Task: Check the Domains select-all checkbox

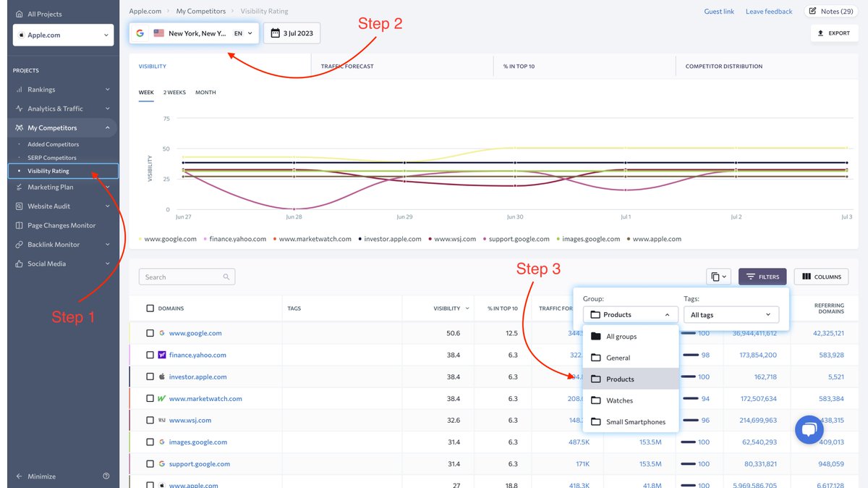Action: (x=150, y=308)
